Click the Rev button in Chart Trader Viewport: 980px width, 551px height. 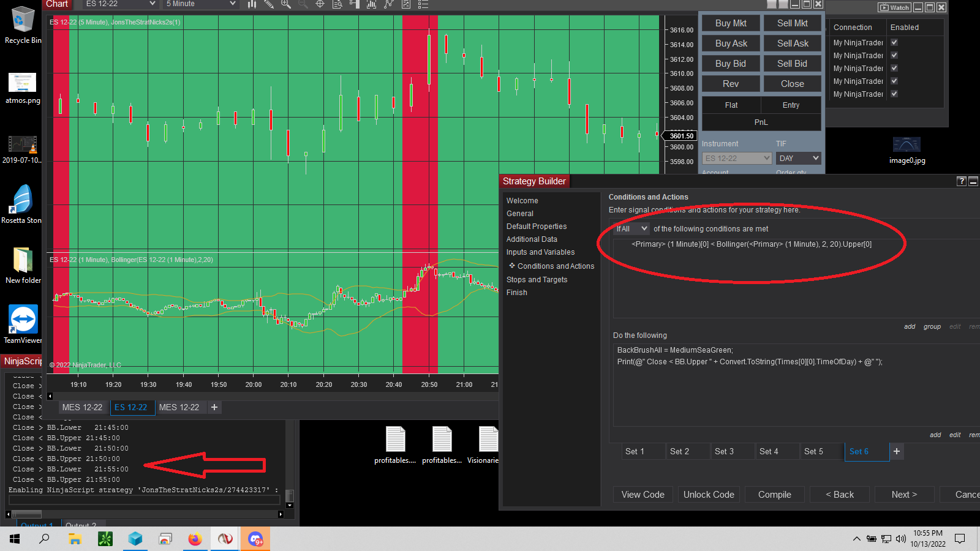click(731, 84)
